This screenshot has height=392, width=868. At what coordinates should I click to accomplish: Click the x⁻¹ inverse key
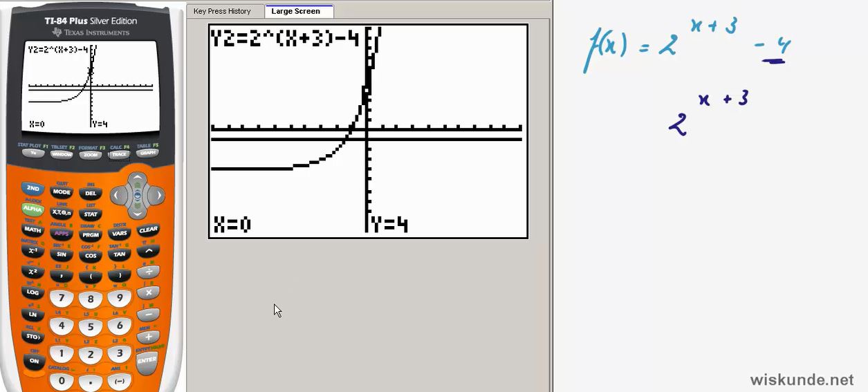33,250
